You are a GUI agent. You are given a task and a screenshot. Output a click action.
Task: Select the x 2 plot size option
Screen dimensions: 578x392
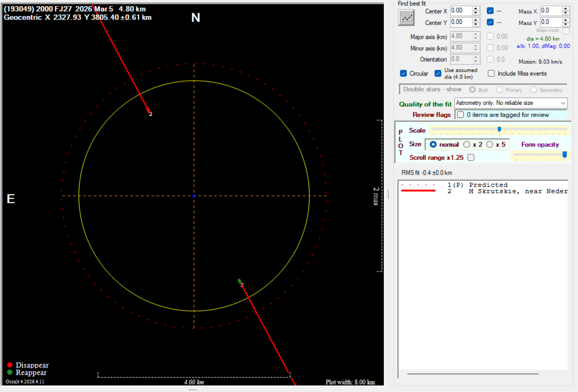coord(467,145)
